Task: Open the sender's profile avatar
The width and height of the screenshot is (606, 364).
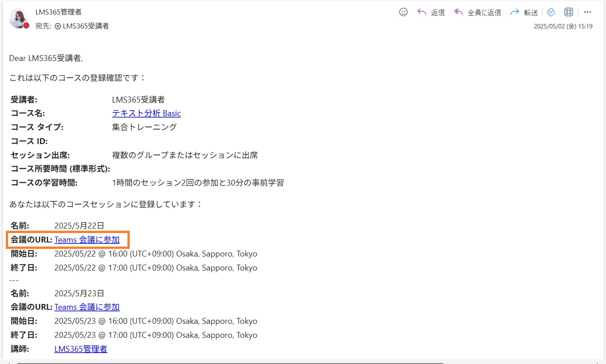Action: click(19, 19)
